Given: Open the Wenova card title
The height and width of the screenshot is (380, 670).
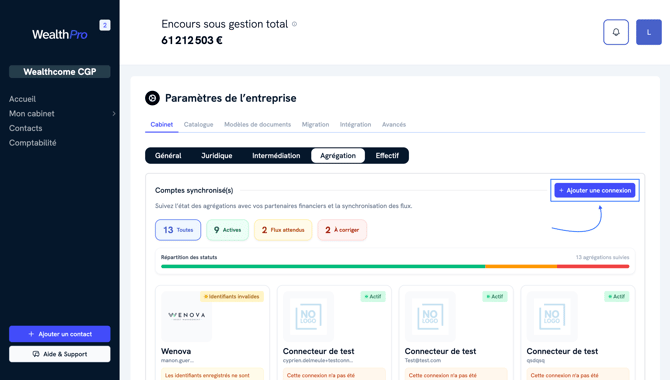Looking at the screenshot, I should point(176,351).
